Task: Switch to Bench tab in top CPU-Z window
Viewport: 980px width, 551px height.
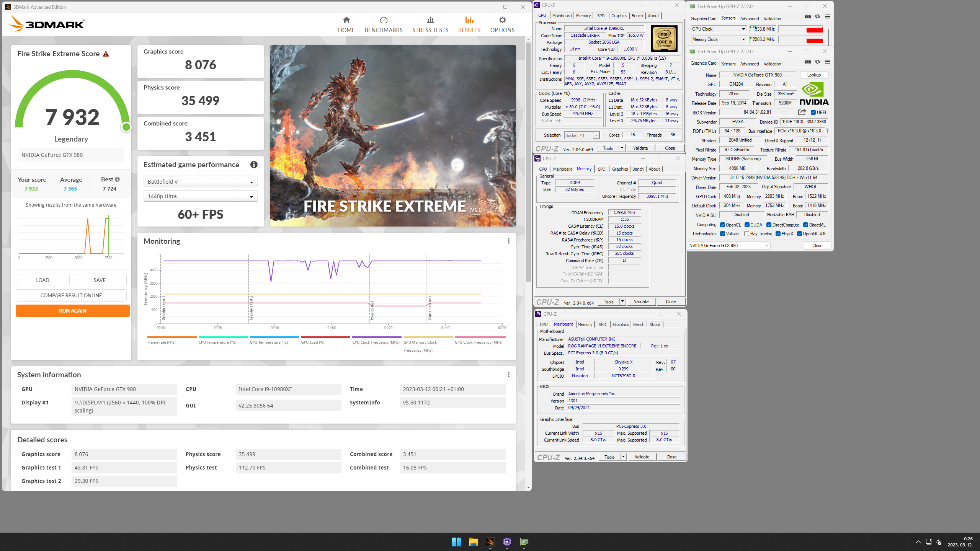Action: (637, 16)
